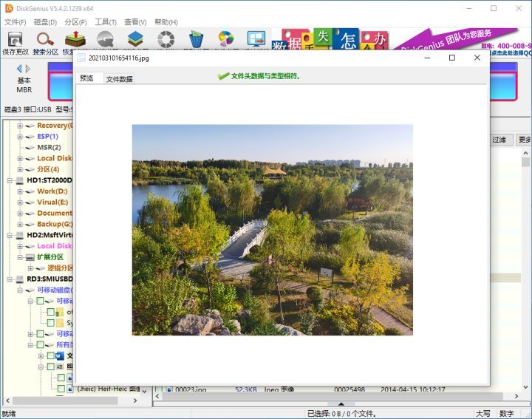Screen dimensions: 532x419
Task: Check the box beside (.heic) Heif-Heic entry
Action: [x=61, y=389]
